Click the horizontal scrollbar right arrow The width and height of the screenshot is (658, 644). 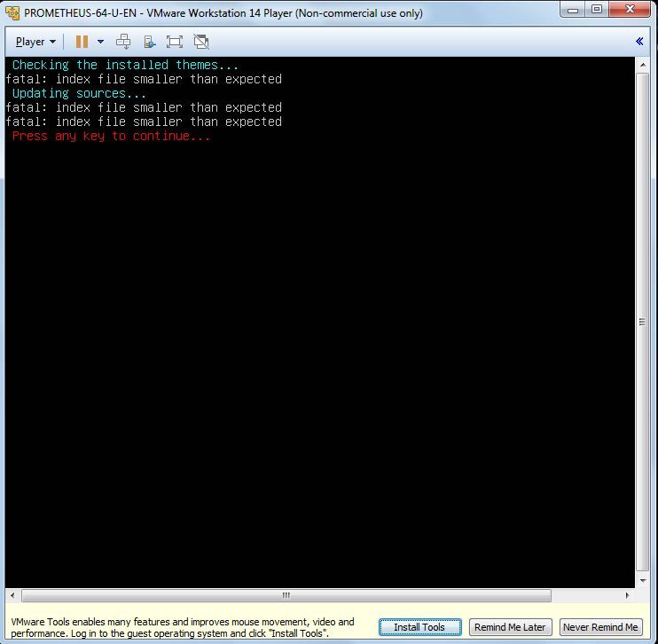click(627, 595)
